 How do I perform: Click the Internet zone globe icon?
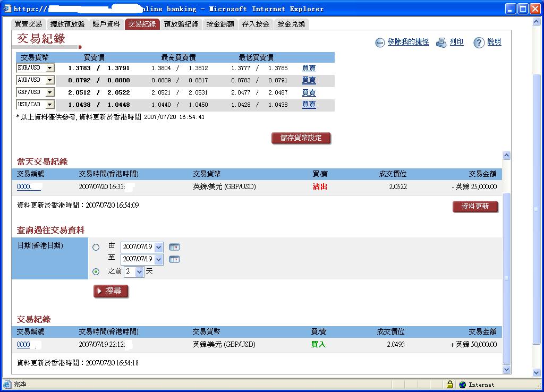462,385
